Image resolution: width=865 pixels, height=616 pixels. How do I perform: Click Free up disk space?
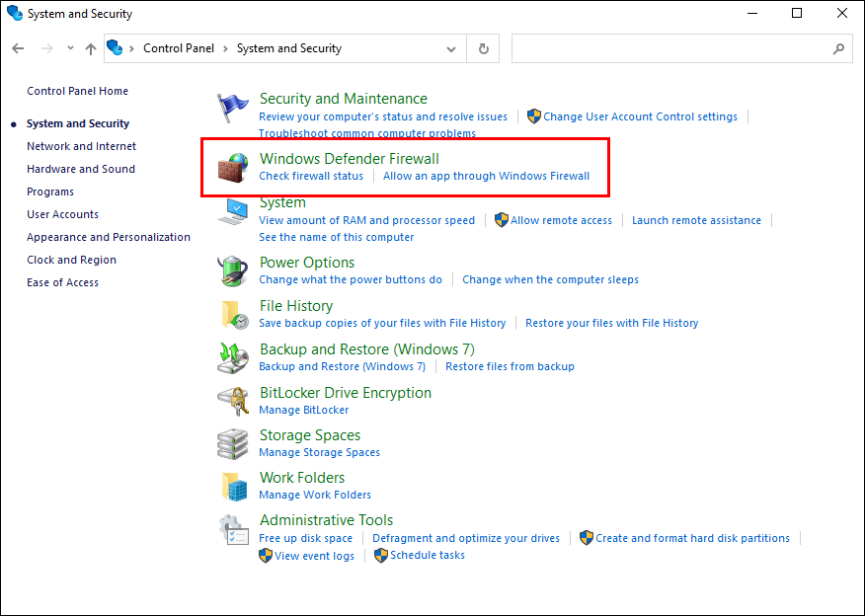pos(306,538)
